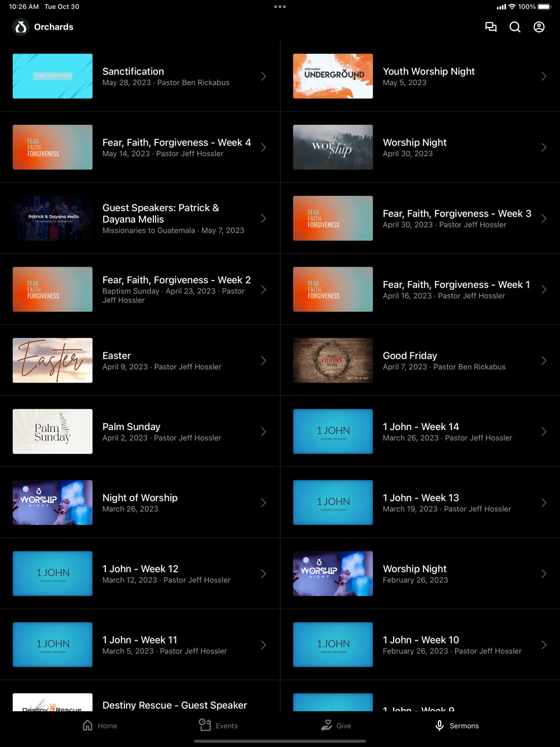Tap the Events calendar icon

coord(205,725)
